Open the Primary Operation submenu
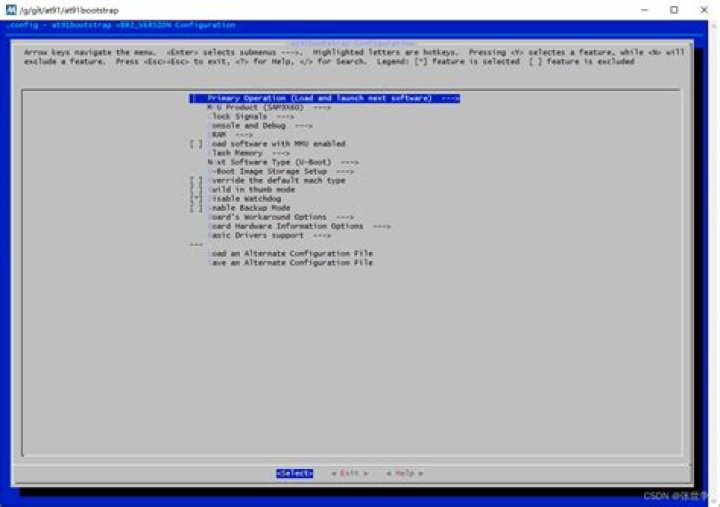This screenshot has height=507, width=720. (x=324, y=98)
